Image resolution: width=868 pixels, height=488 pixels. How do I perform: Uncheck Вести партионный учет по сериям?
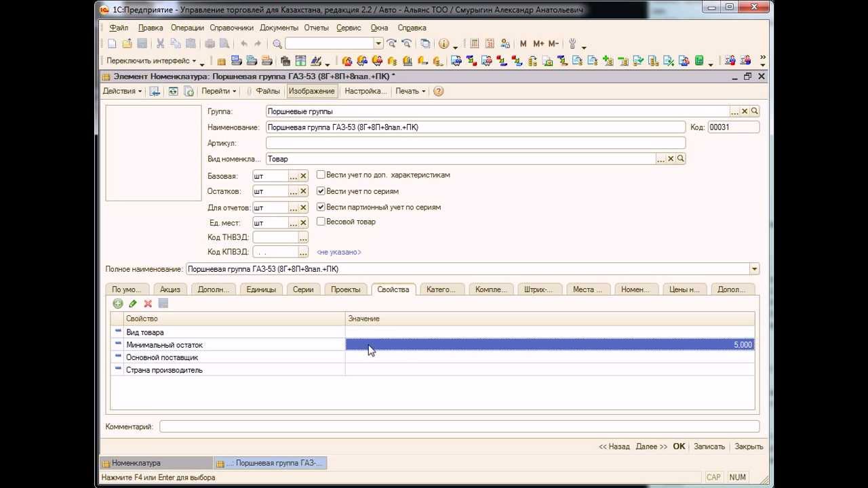pyautogui.click(x=321, y=207)
